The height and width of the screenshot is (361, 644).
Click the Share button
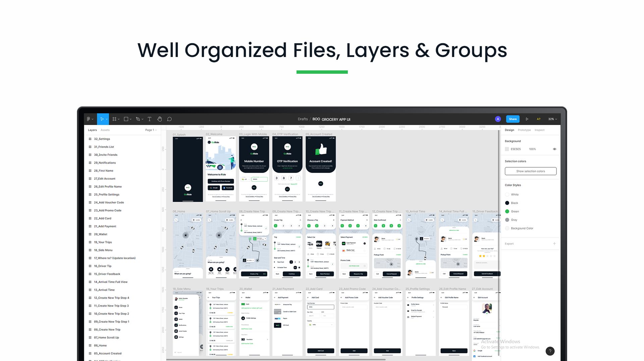coord(513,119)
